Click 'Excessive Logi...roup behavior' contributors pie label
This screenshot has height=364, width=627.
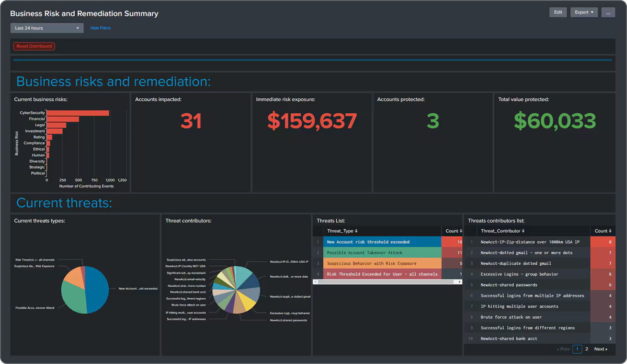[290, 313]
